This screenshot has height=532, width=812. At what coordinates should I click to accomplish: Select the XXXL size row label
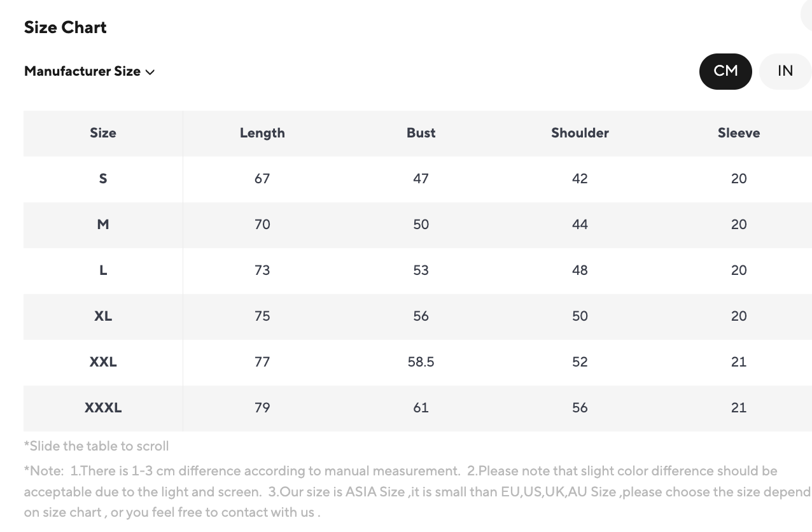point(103,408)
